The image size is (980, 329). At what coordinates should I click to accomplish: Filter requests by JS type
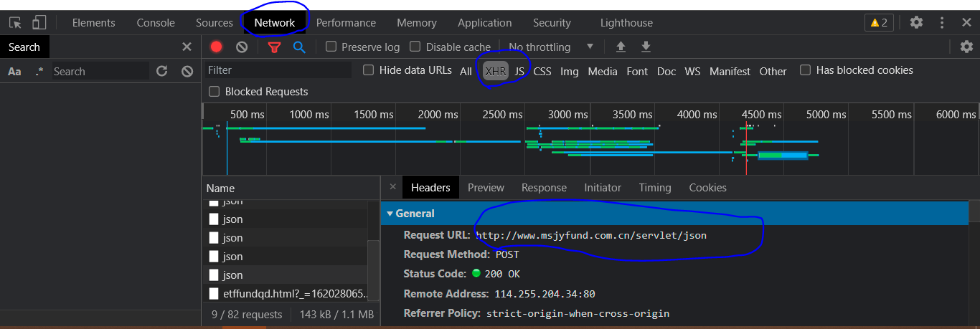pyautogui.click(x=520, y=71)
